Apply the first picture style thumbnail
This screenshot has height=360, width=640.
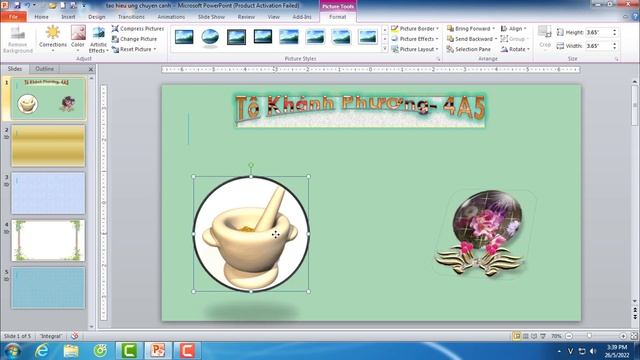pos(184,37)
